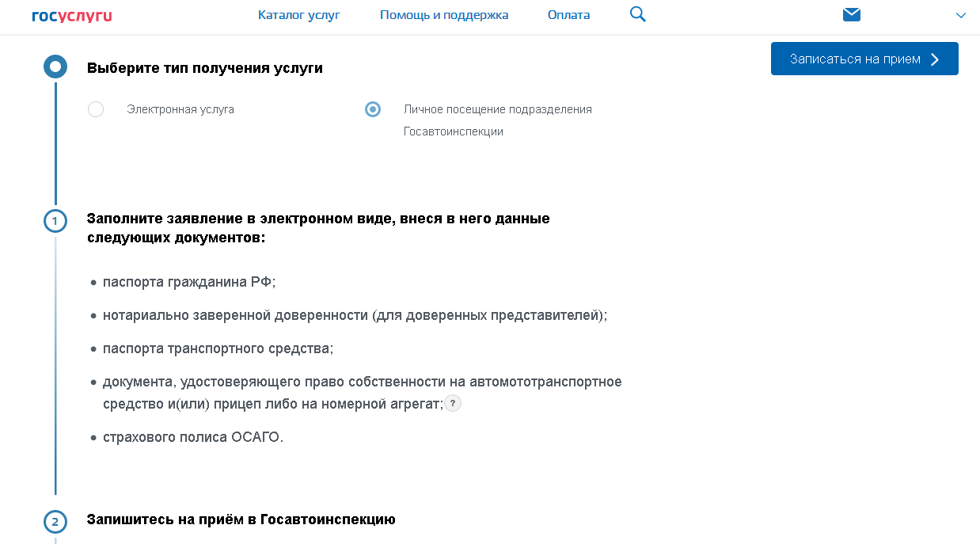Select Личное посещение подразделения radio button
980x544 pixels.
tap(373, 109)
